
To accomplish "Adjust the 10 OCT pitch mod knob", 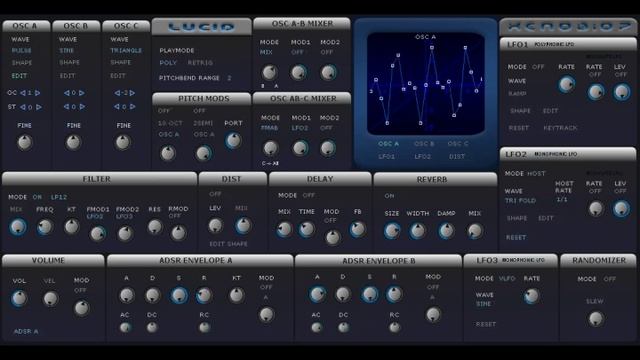I will click(168, 153).
